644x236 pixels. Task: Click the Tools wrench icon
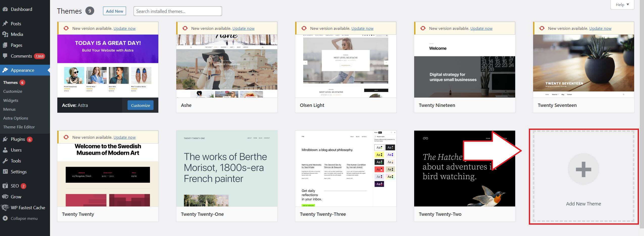pos(5,161)
